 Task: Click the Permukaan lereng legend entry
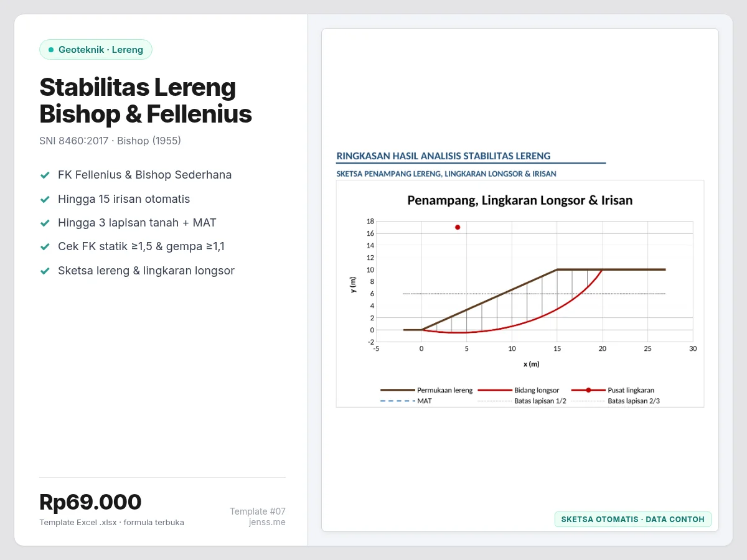[x=426, y=390]
